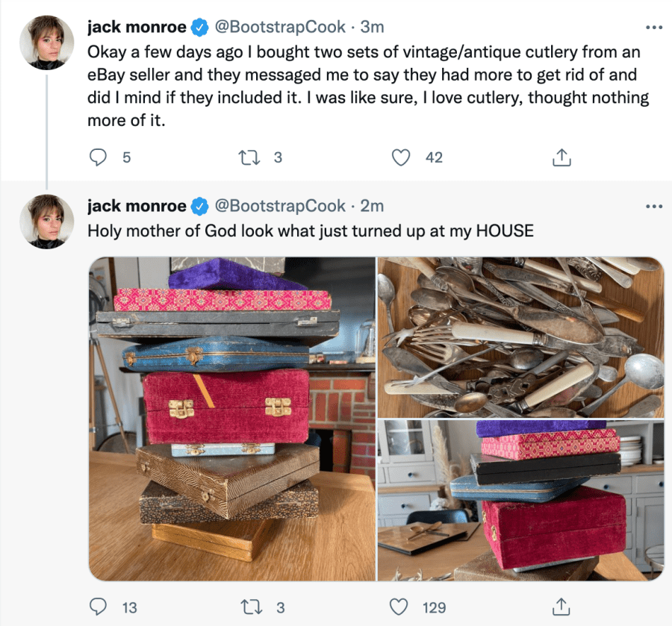Like the first tweet with 42 likes
Image resolution: width=672 pixels, height=626 pixels.
click(401, 157)
